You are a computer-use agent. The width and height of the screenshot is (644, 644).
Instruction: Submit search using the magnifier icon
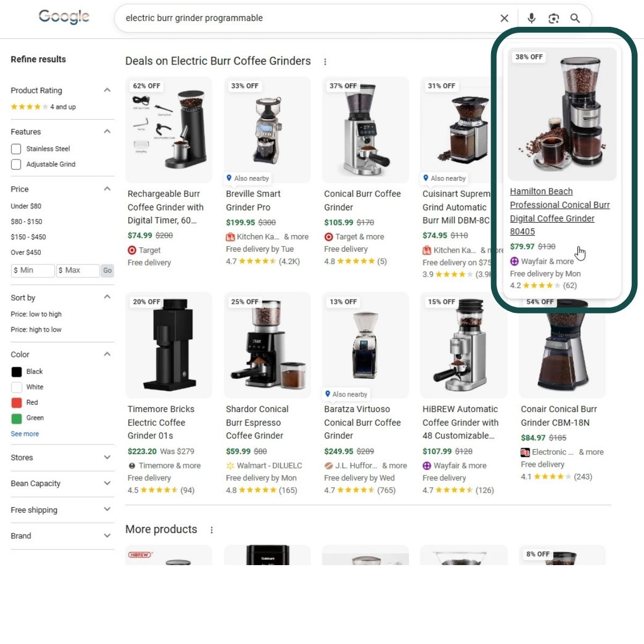click(x=575, y=18)
